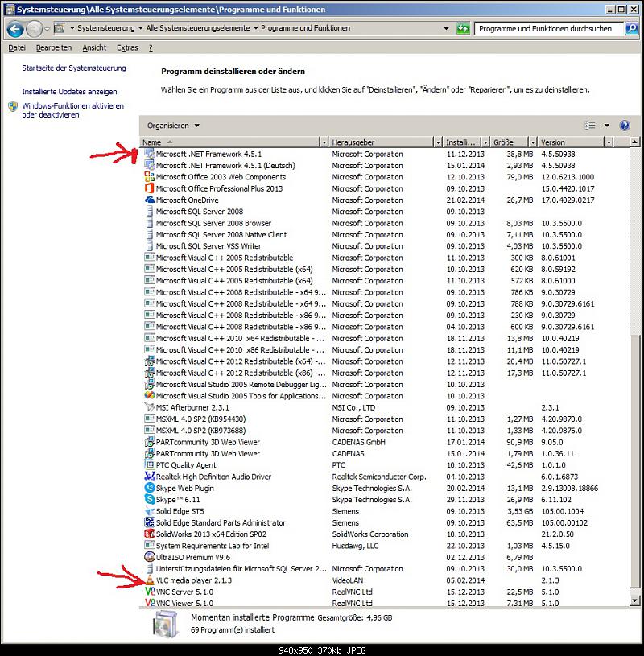Select Microsoft SQL Server 2008 Native Client row
This screenshot has height=656, width=644.
[384, 235]
